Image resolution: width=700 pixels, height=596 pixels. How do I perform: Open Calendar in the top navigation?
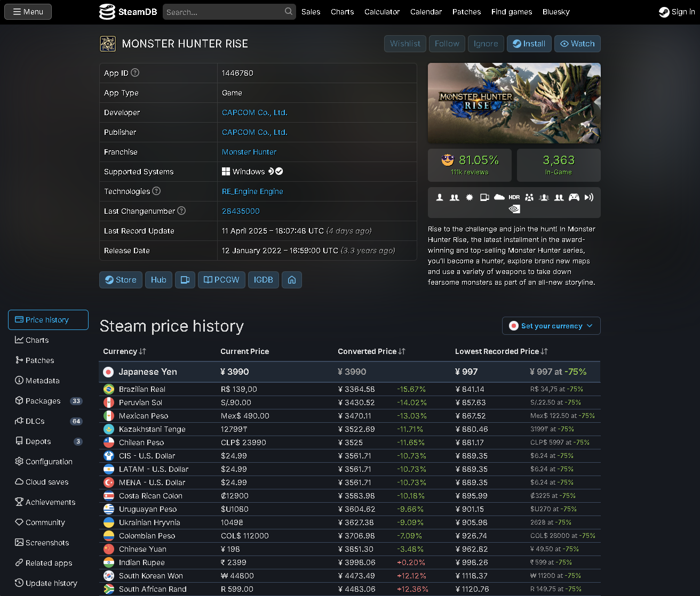tap(426, 12)
